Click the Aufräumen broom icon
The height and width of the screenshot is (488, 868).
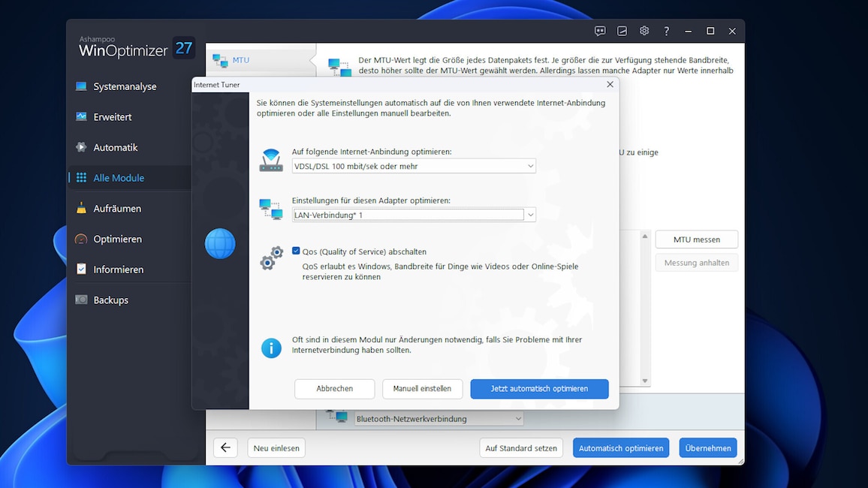[81, 208]
